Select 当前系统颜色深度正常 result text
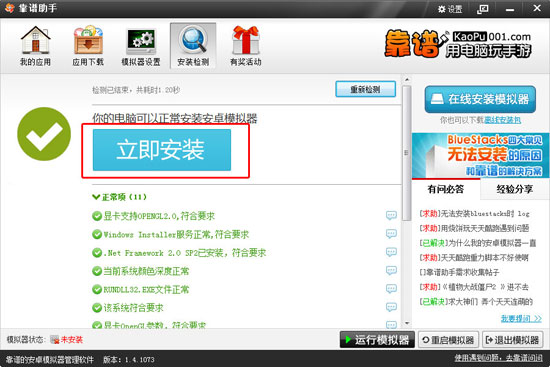The height and width of the screenshot is (367, 550). coord(146,271)
